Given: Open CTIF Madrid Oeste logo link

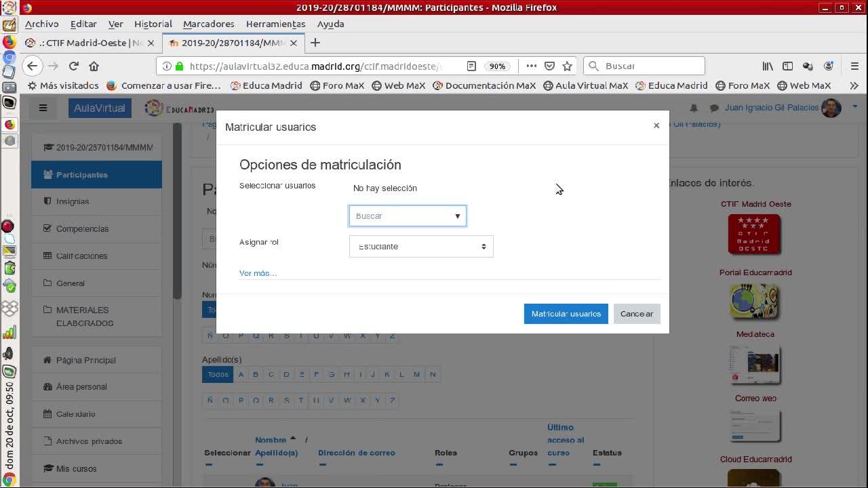Looking at the screenshot, I should tap(754, 235).
